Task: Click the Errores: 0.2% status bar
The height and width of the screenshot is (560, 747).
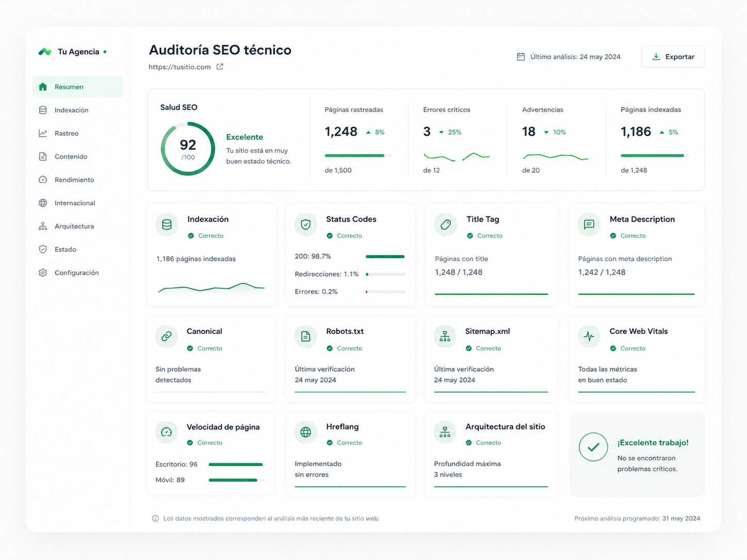Action: 385,292
